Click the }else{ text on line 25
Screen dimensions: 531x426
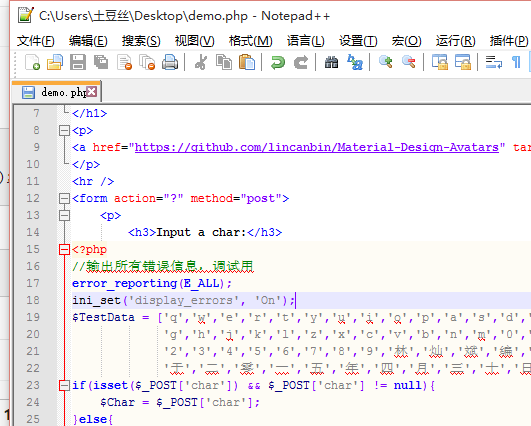click(x=92, y=419)
